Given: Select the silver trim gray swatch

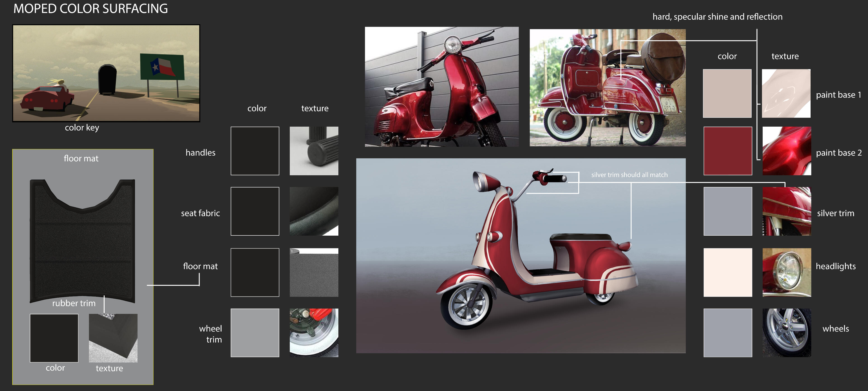Looking at the screenshot, I should (x=727, y=211).
